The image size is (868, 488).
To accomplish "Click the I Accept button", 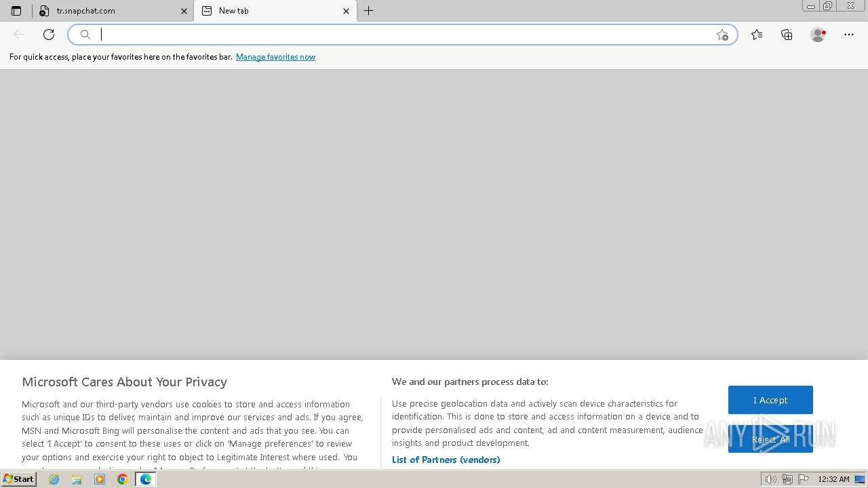I will coord(770,400).
